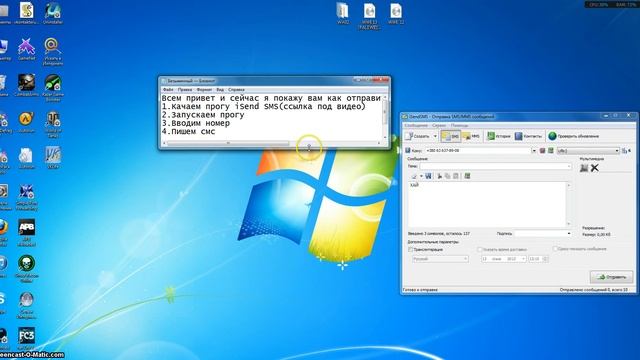Select the Uninstaller desktop icon at top

point(53,13)
